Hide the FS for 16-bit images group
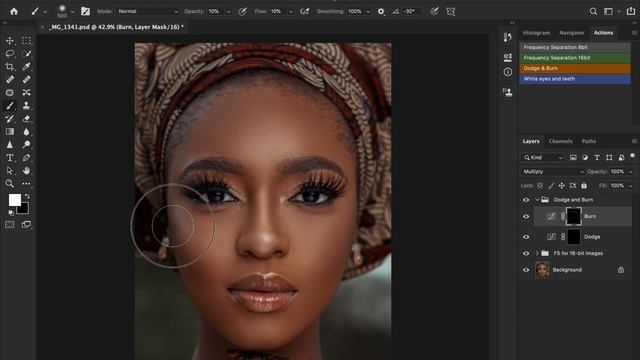The height and width of the screenshot is (360, 640). coord(526,253)
